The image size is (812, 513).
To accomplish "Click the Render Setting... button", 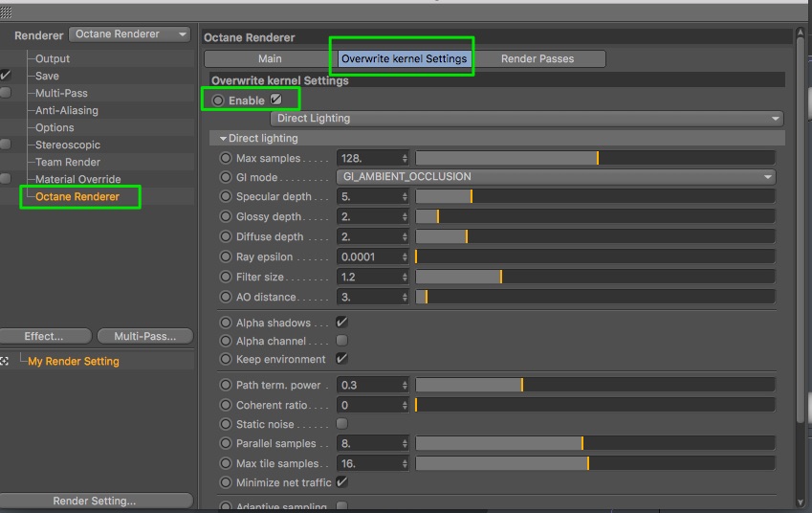I will click(x=95, y=501).
